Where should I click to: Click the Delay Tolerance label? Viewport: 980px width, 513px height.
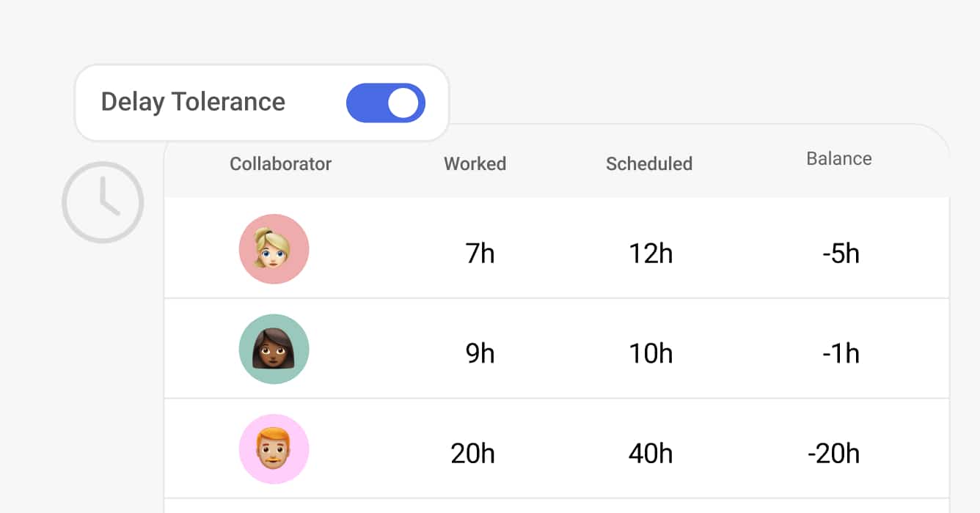coord(193,102)
